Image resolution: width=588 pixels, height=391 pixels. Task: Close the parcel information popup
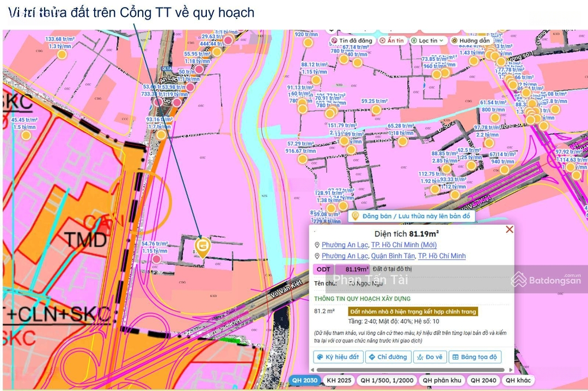pyautogui.click(x=509, y=229)
